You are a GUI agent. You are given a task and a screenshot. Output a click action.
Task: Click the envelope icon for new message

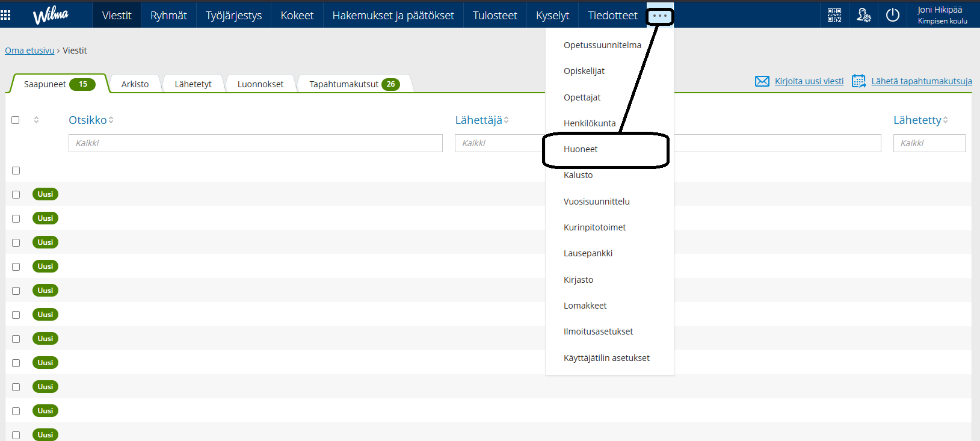tap(762, 81)
